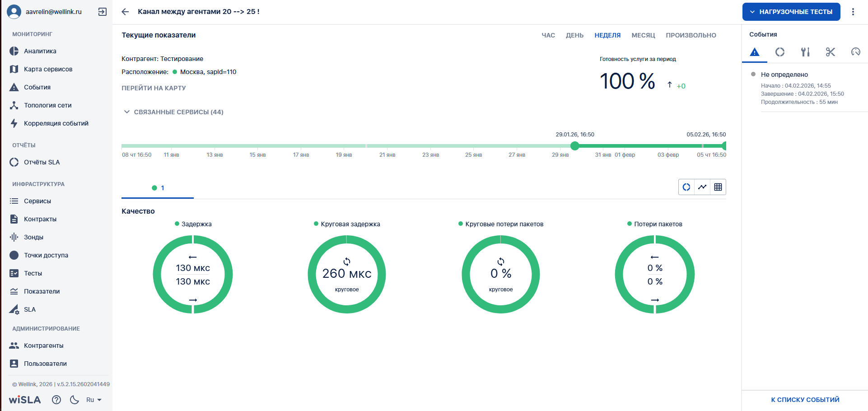868x411 pixels.
Task: Expand the Связанные сервисы (44) section
Action: pyautogui.click(x=173, y=112)
